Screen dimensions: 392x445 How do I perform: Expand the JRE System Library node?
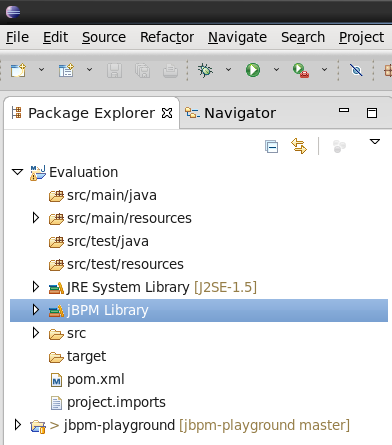[x=36, y=287]
